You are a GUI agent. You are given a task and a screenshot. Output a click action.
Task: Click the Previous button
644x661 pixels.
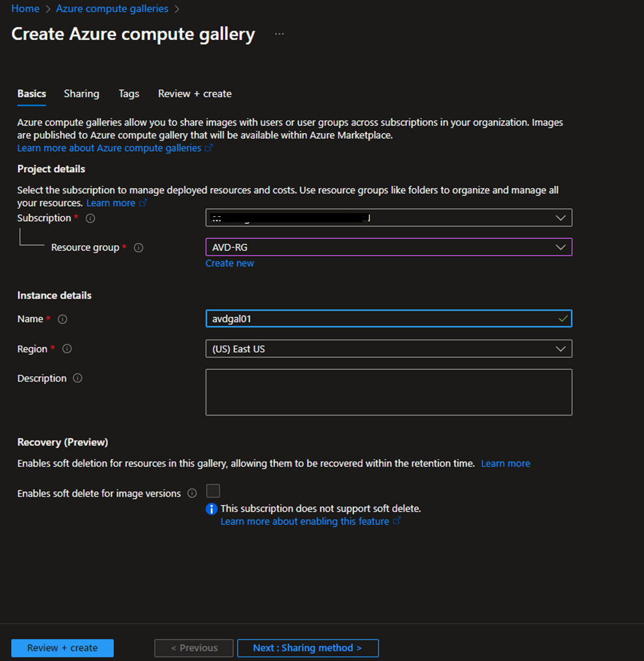click(x=194, y=648)
